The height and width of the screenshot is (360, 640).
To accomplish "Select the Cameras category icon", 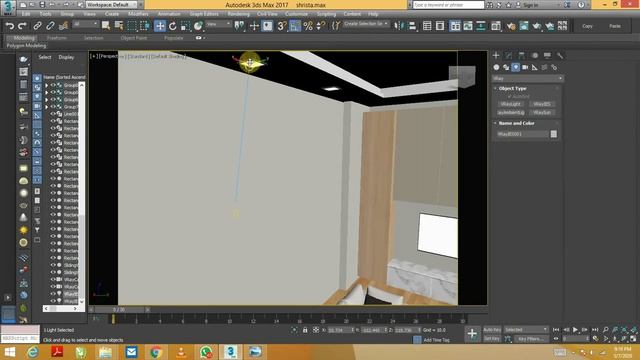I will [x=525, y=67].
